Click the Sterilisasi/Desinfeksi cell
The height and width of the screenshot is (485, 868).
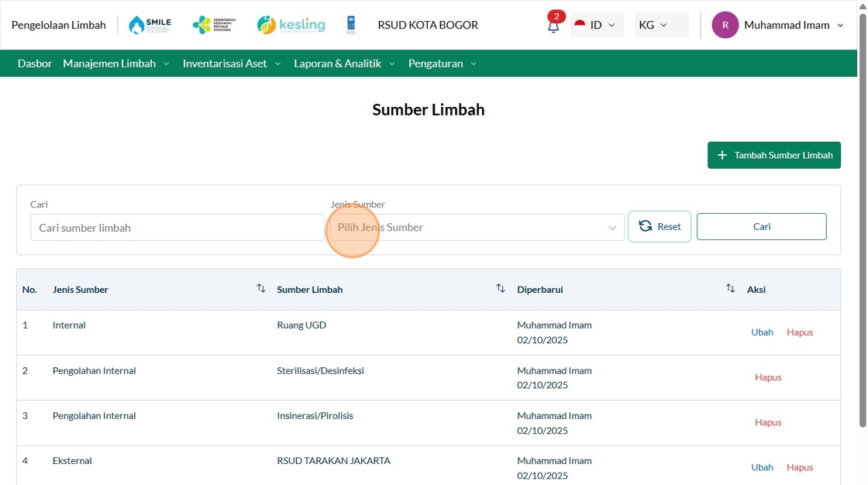click(x=321, y=370)
